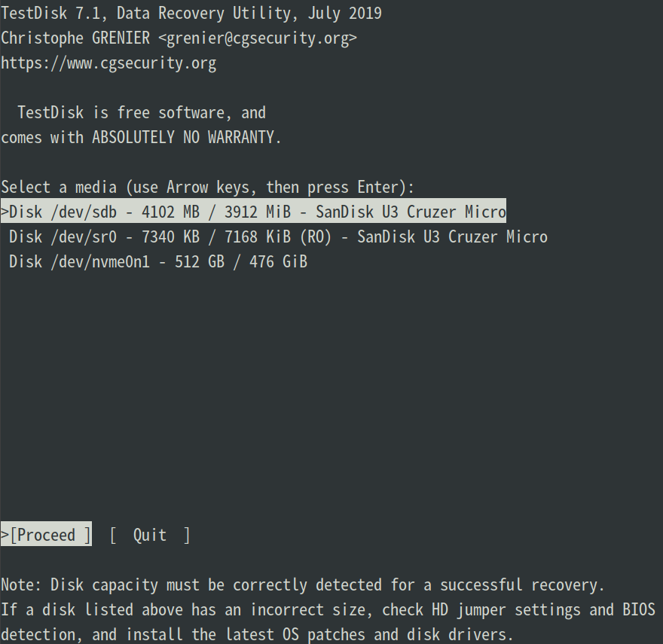The width and height of the screenshot is (663, 644).
Task: Click the highlighted SanDisk Cruzer Micro row
Action: [252, 212]
